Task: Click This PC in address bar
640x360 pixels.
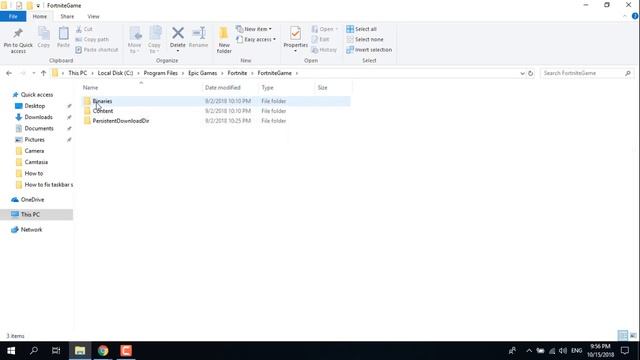Action: point(78,73)
